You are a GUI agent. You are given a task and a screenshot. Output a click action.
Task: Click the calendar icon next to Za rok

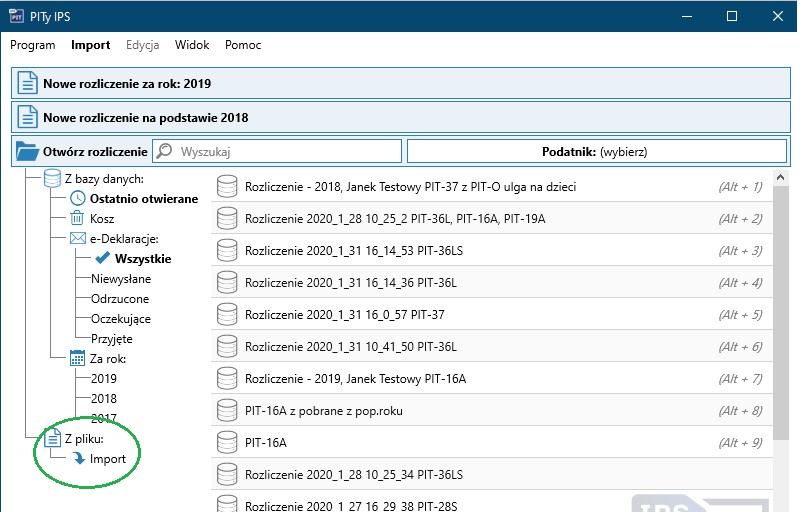77,358
